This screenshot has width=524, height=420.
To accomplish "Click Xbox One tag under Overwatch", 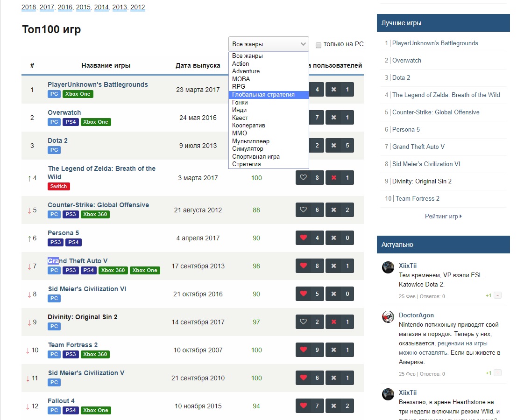I will point(96,122).
